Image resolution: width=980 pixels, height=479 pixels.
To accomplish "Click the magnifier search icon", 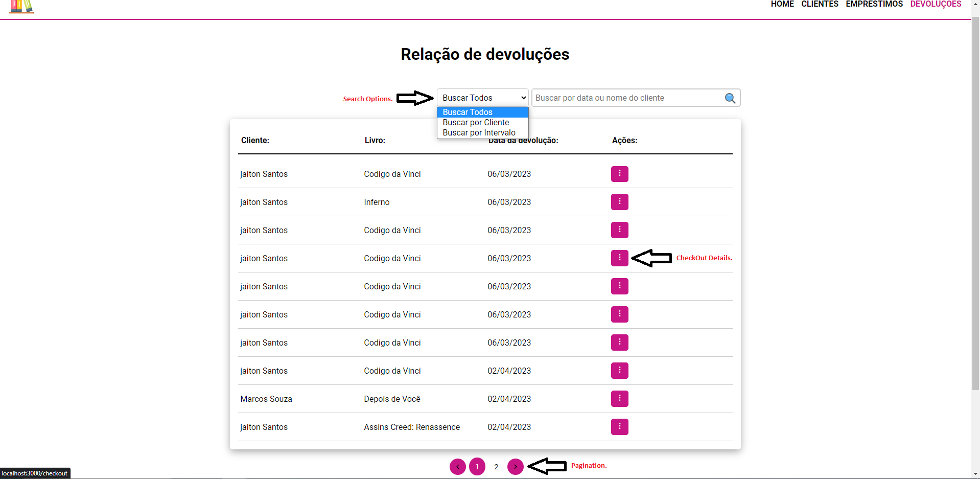I will [x=730, y=98].
